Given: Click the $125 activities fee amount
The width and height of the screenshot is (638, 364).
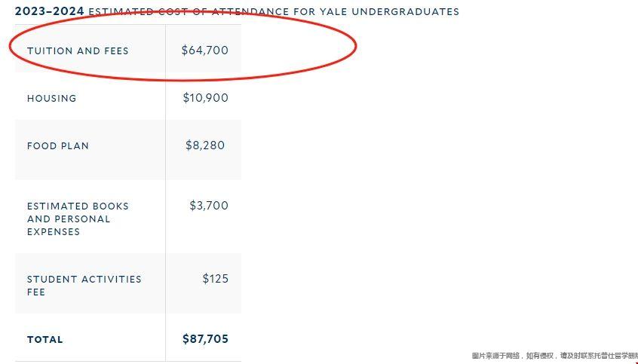Looking at the screenshot, I should coord(216,279).
